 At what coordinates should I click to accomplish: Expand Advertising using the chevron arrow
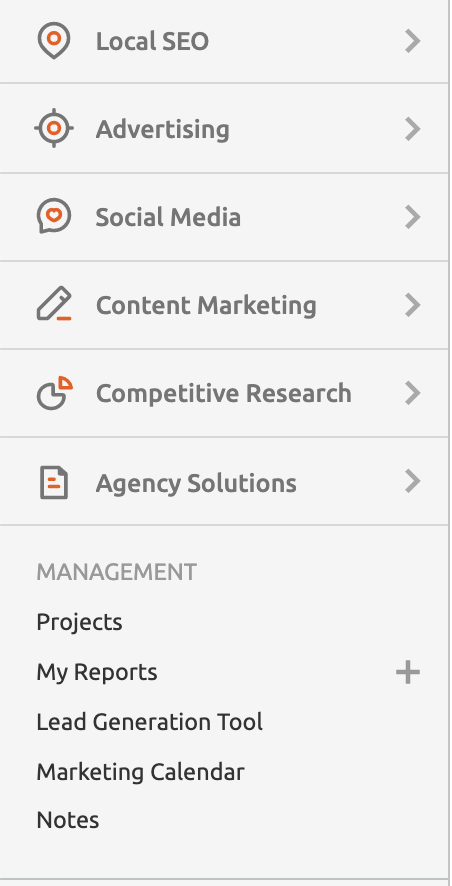[413, 129]
